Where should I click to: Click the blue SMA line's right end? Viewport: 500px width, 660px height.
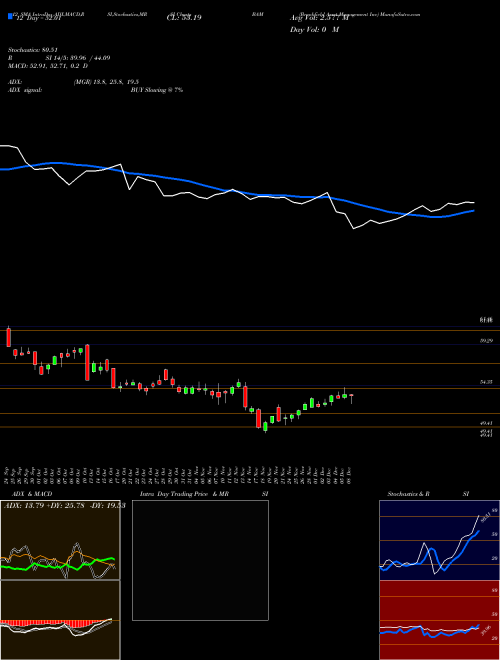click(473, 211)
